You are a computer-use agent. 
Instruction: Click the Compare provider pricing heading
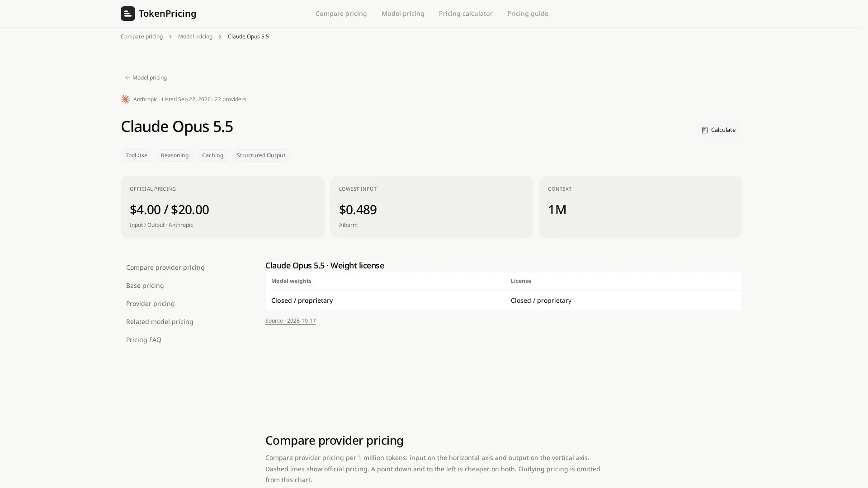334,441
